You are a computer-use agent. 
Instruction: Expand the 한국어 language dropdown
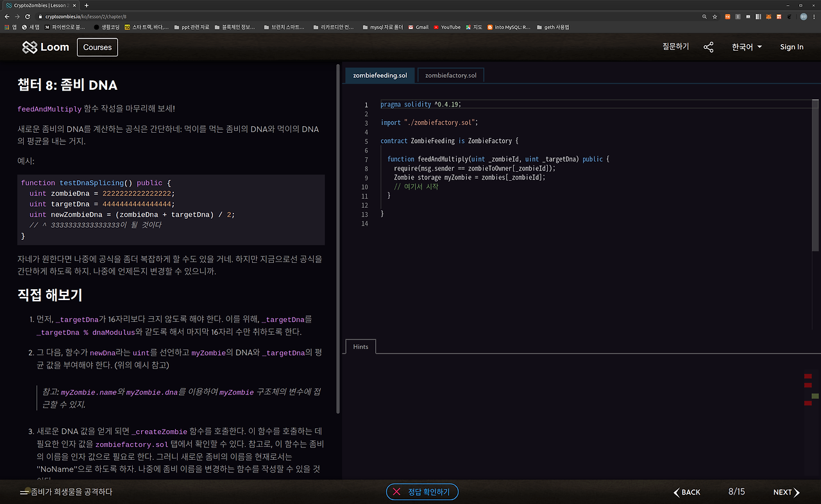(x=747, y=47)
